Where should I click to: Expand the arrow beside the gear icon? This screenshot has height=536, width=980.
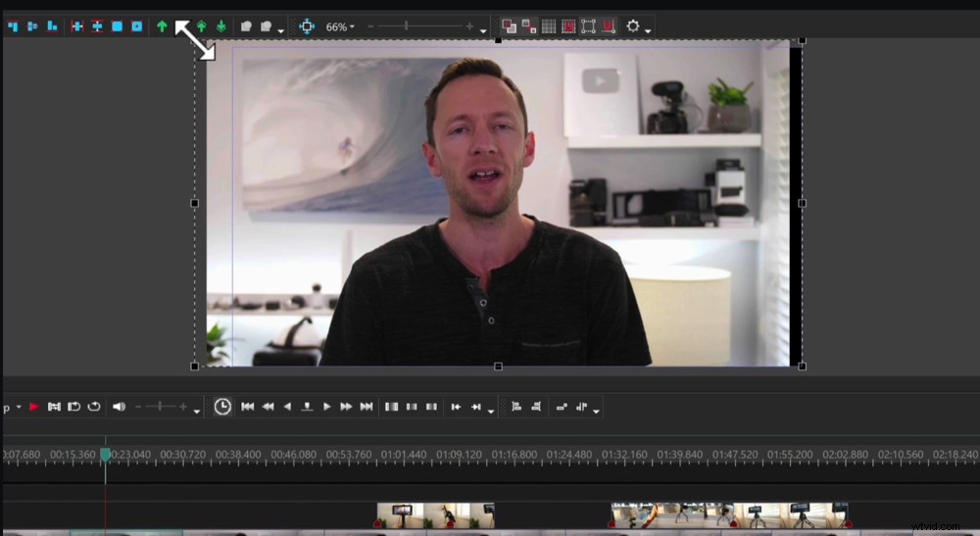(x=648, y=30)
